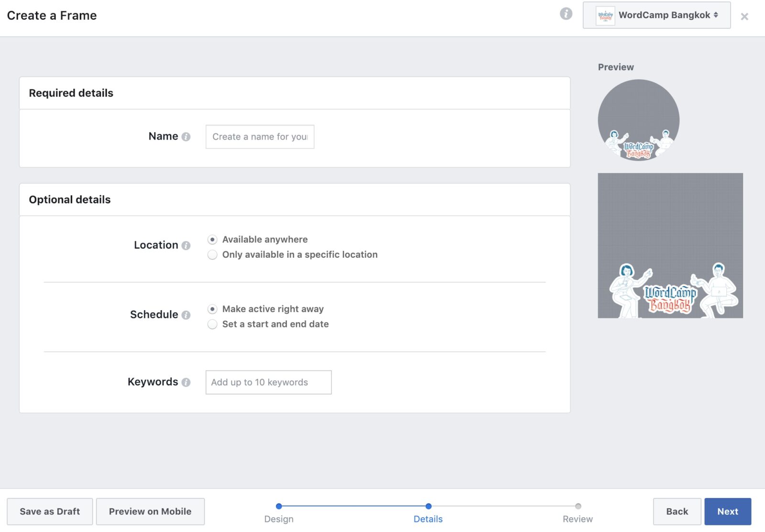765x532 pixels.
Task: Click the Schedule info icon
Action: [x=186, y=315]
